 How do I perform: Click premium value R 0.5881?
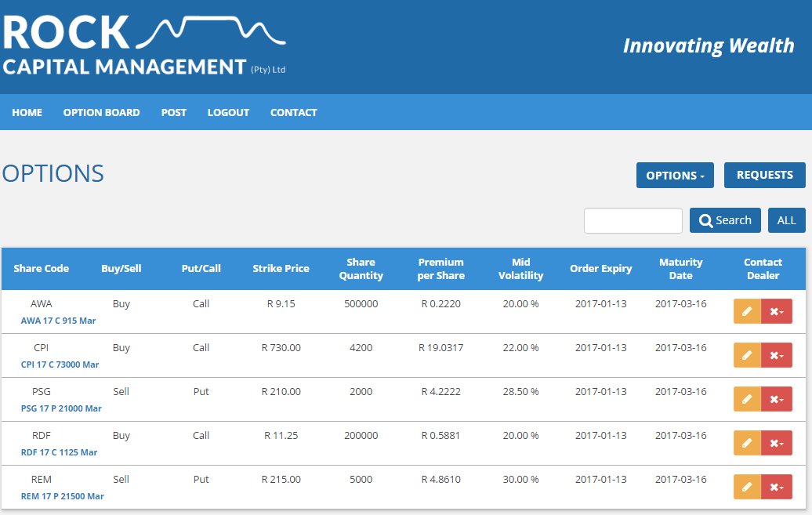[440, 436]
